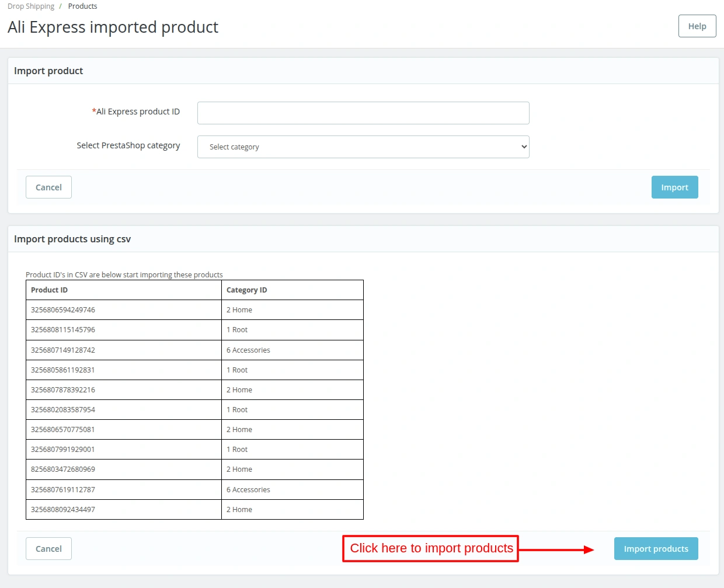Click the Ali Express product ID field
Viewport: 724px width, 588px height.
(x=363, y=113)
